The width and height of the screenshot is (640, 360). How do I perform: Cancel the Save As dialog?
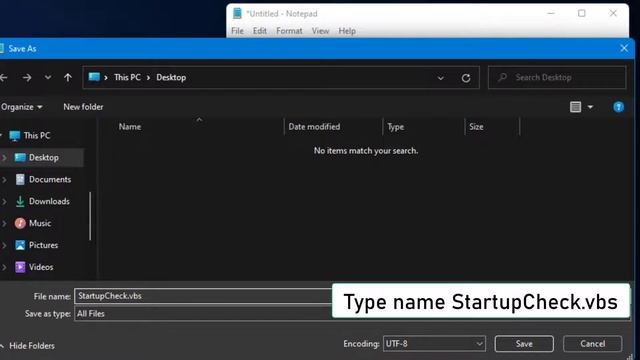point(592,344)
